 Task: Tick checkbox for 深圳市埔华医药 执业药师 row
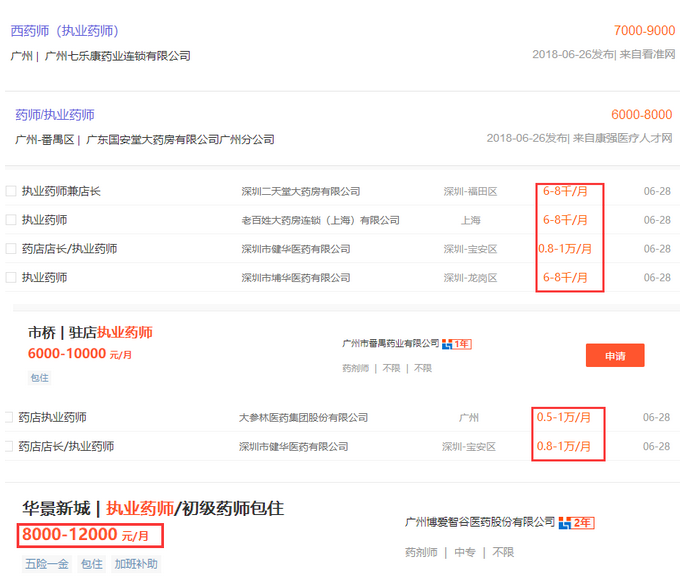pos(11,277)
